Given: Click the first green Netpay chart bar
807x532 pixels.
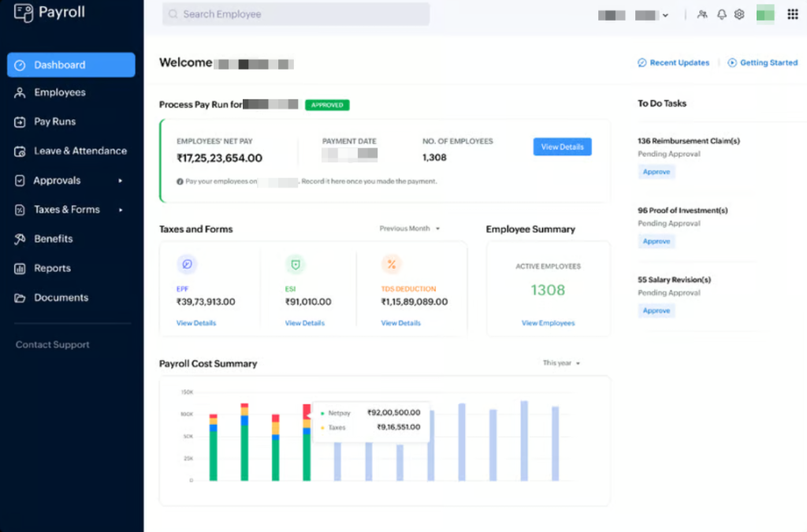Looking at the screenshot, I should [213, 456].
